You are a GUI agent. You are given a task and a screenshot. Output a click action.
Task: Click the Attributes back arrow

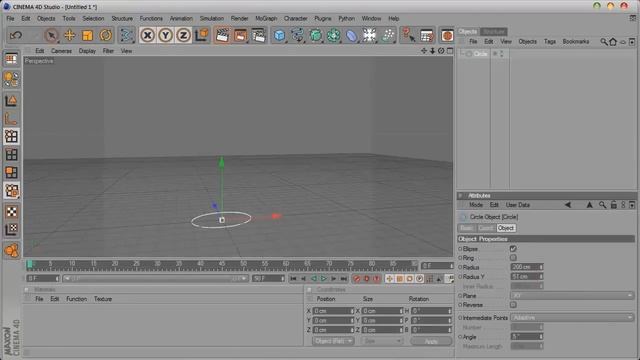point(567,205)
